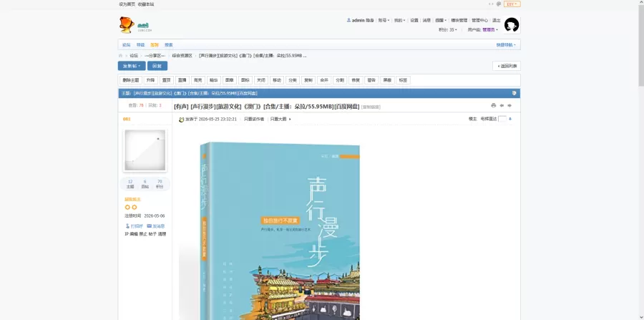Open the 搜索 nav tab

tap(169, 45)
